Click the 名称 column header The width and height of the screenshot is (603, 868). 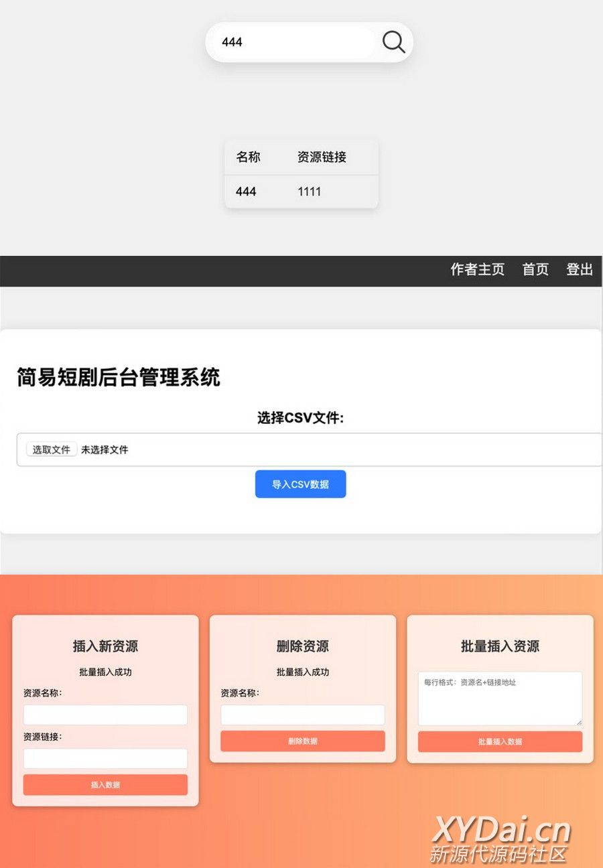tap(248, 157)
